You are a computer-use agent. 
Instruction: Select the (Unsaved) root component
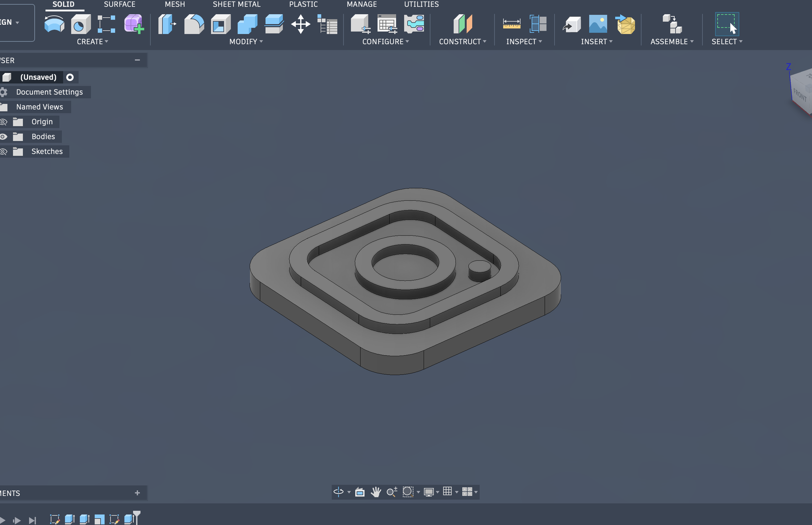[38, 77]
